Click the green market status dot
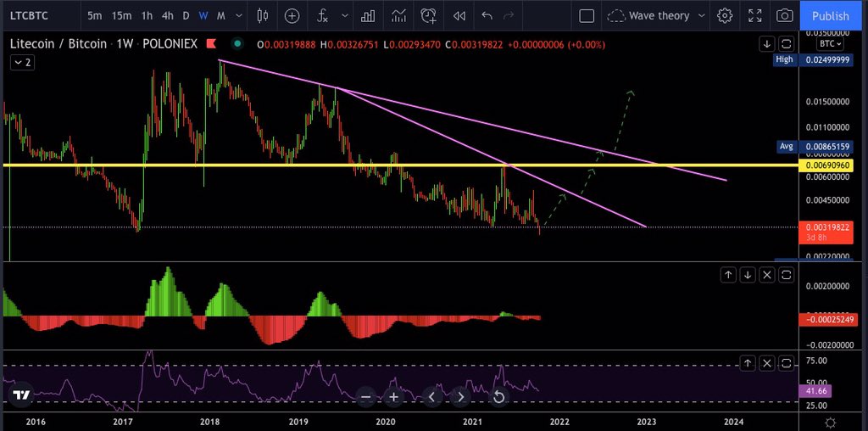This screenshot has height=431, width=868. click(237, 43)
